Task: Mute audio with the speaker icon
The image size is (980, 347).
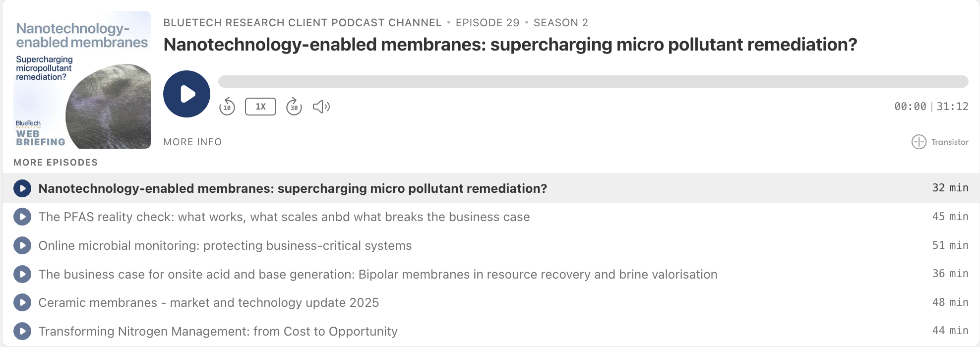Action: pos(321,107)
